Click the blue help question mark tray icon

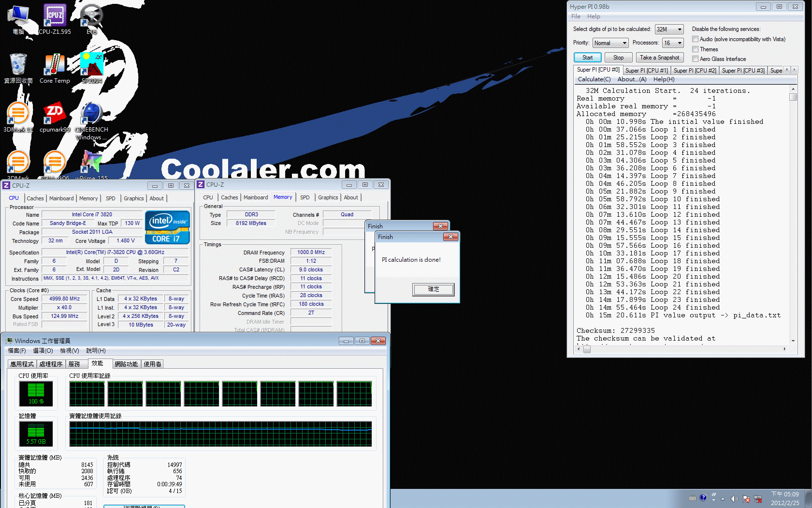(703, 497)
